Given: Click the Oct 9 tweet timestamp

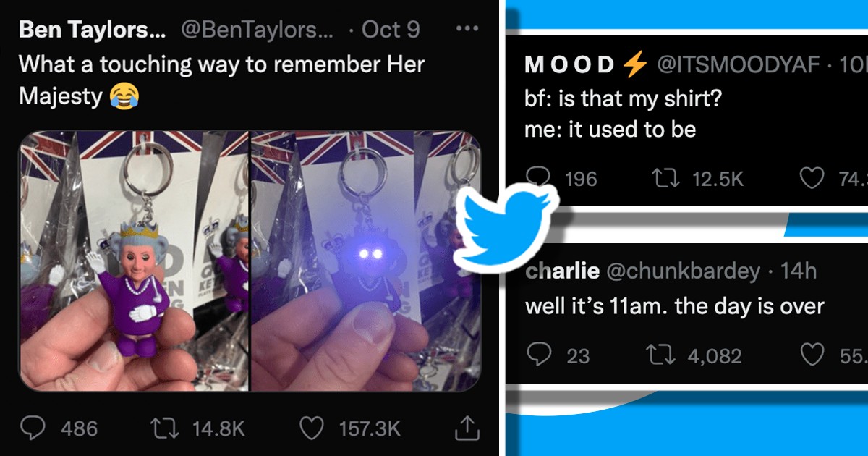Looking at the screenshot, I should 391,30.
